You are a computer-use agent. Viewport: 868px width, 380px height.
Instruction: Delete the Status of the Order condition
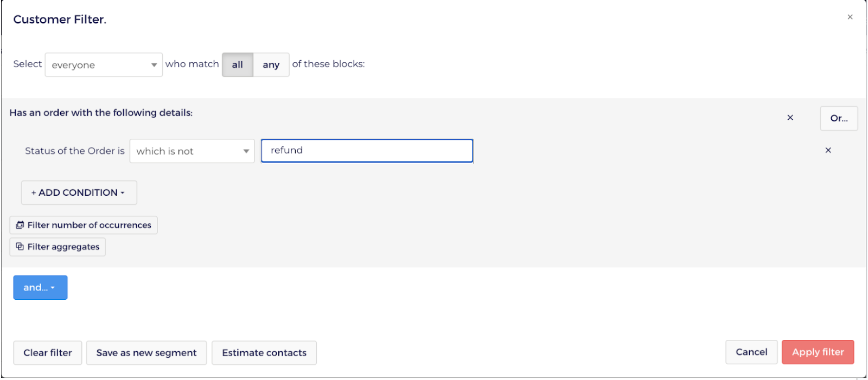pyautogui.click(x=828, y=150)
